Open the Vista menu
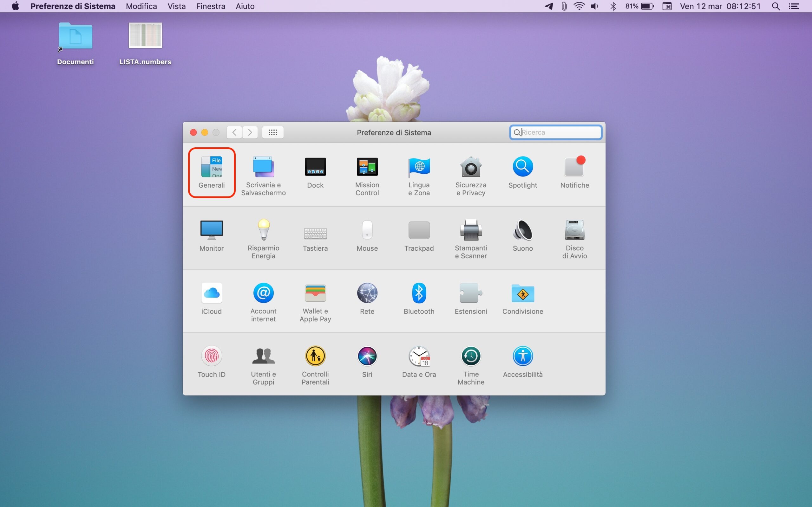Viewport: 812px width, 507px height. (x=176, y=6)
